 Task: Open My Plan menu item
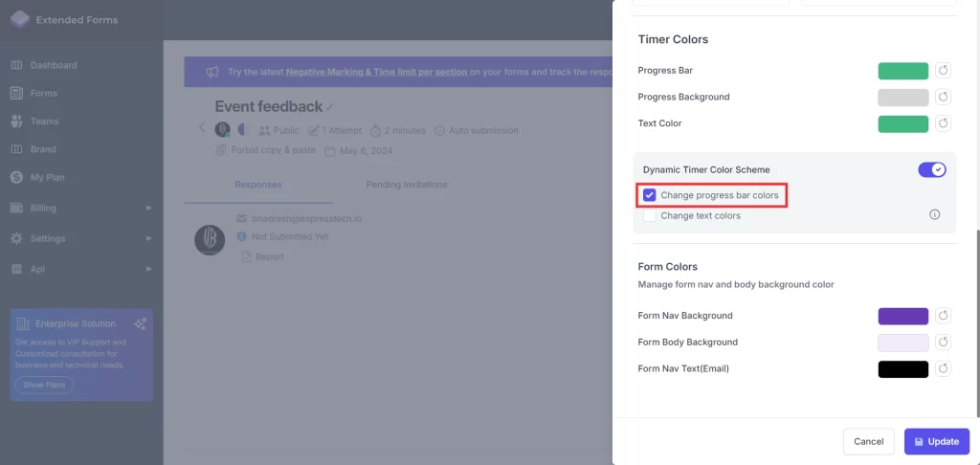tap(48, 178)
